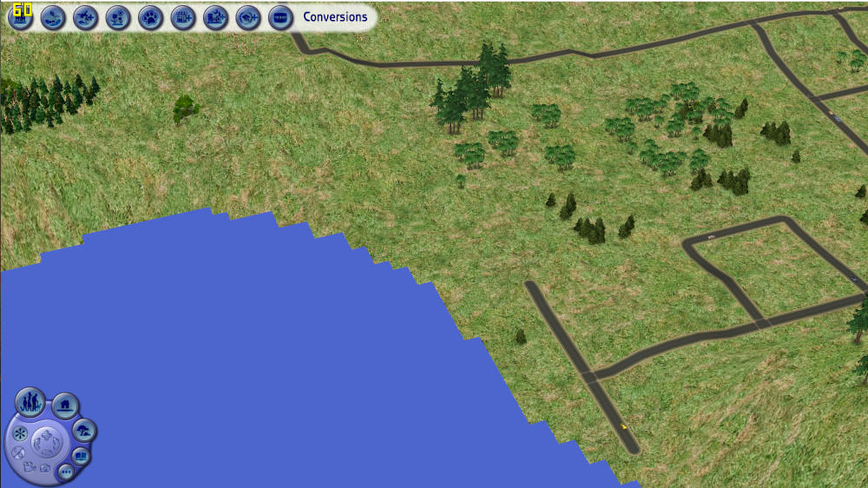
Task: Start video capture with camcorder icon
Action: [30, 467]
